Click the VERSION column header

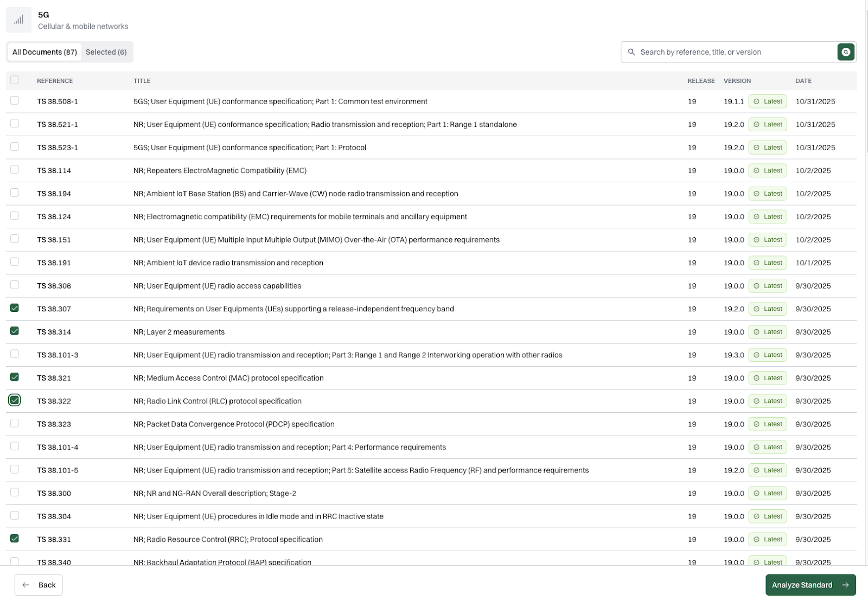737,81
